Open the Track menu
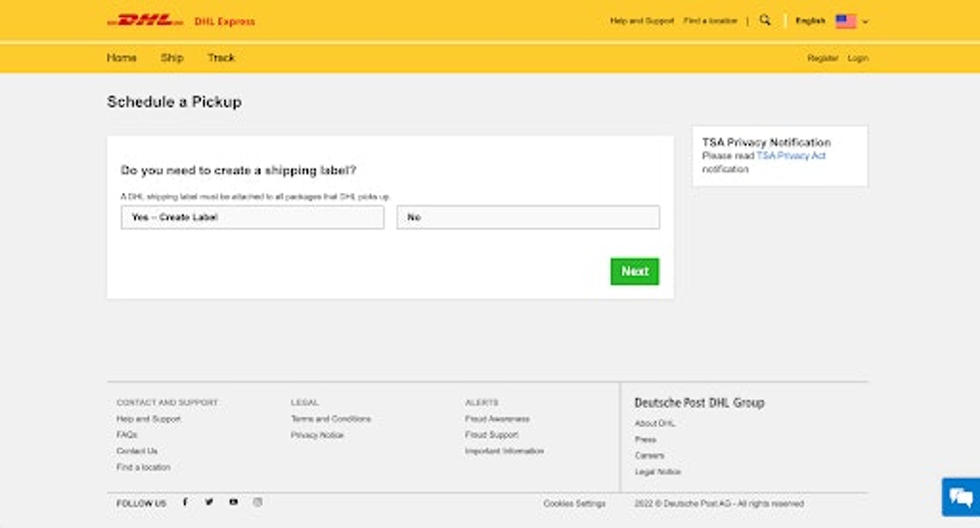Screen dimensions: 980x528 [221, 58]
